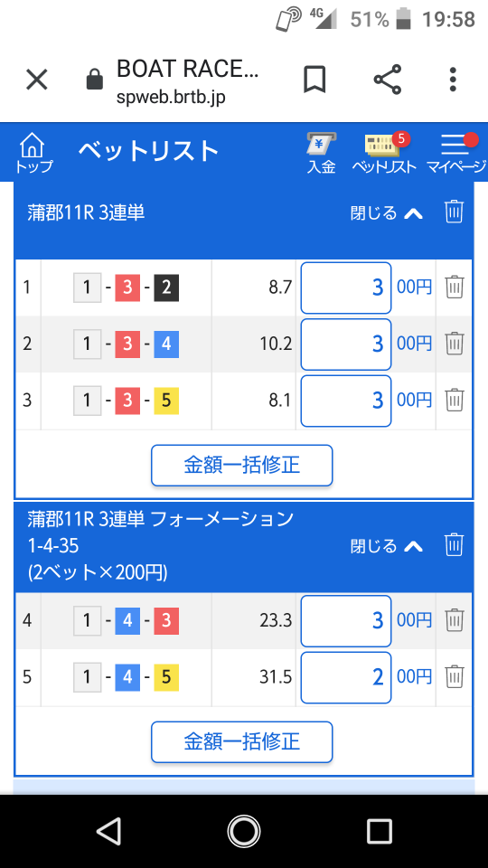Delete bet row 1-3-2 with trash icon

[455, 288]
